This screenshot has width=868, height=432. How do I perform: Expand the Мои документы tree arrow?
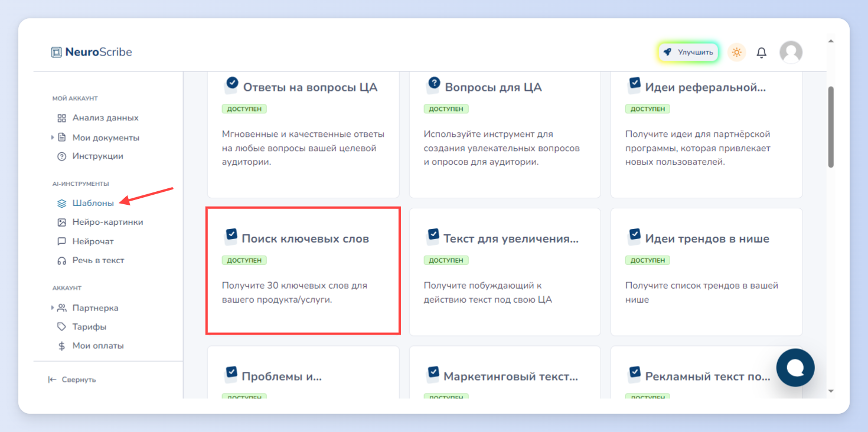click(x=53, y=138)
